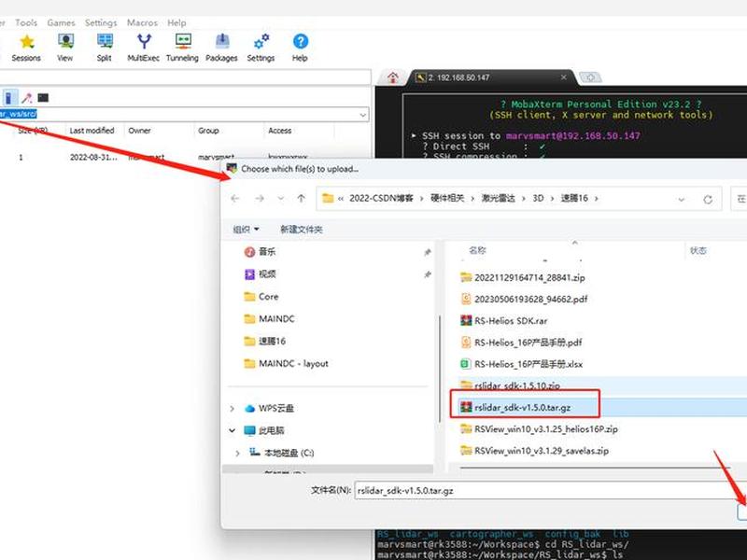The height and width of the screenshot is (560, 747).
Task: Open the Macros menu
Action: (x=142, y=22)
